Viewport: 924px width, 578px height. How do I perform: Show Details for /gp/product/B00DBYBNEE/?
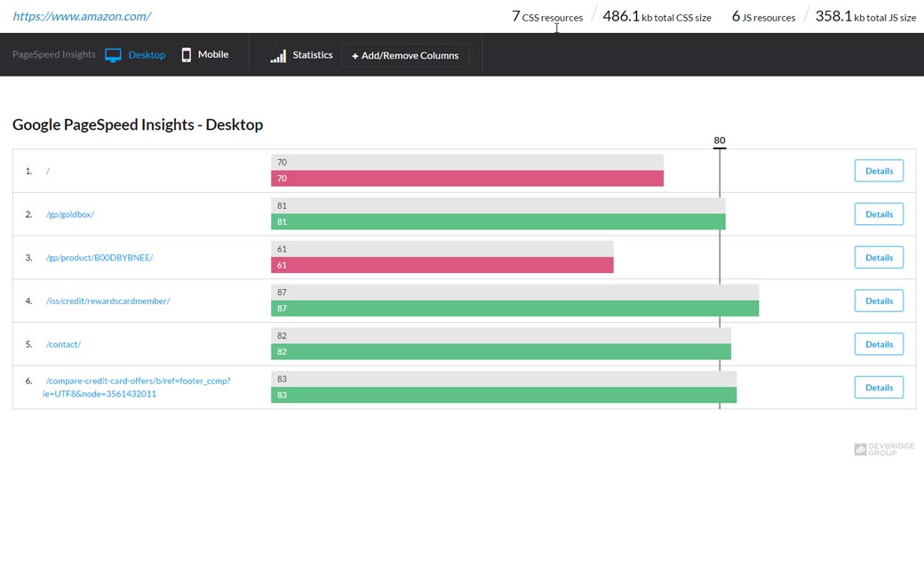point(879,258)
